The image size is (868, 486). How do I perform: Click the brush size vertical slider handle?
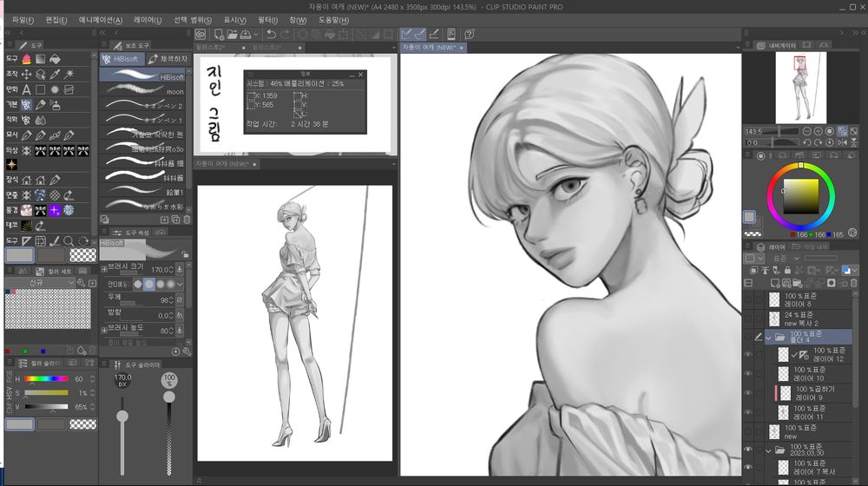122,417
